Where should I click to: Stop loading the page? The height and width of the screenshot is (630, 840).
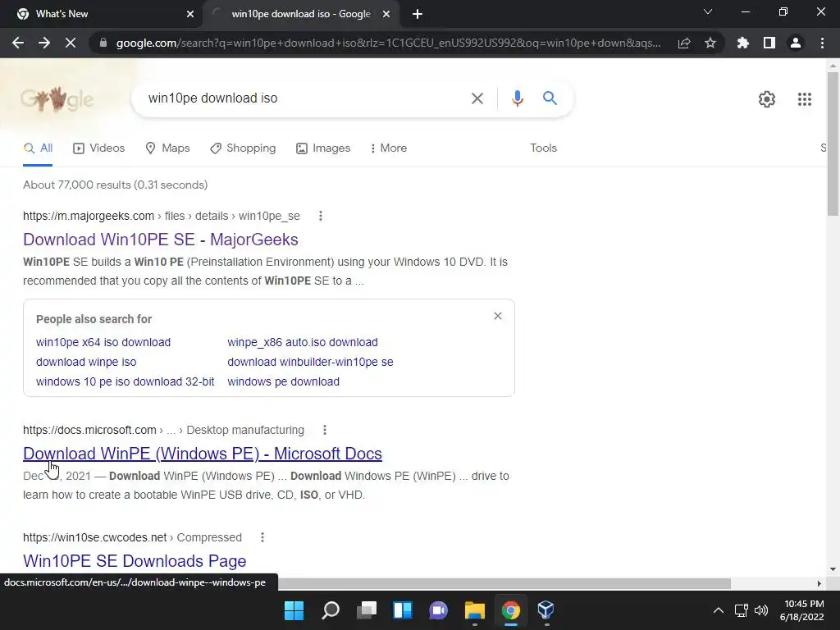[71, 43]
